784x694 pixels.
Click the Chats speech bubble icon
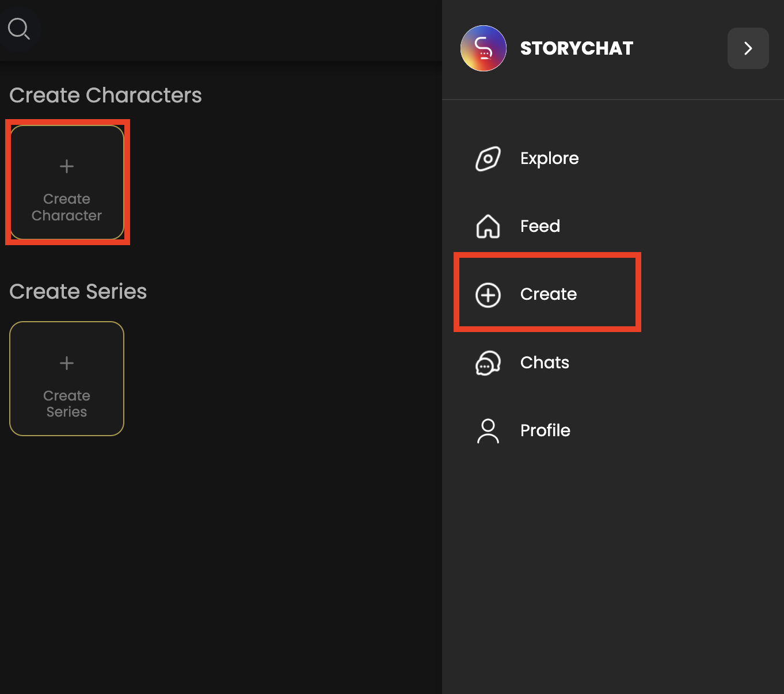tap(488, 363)
